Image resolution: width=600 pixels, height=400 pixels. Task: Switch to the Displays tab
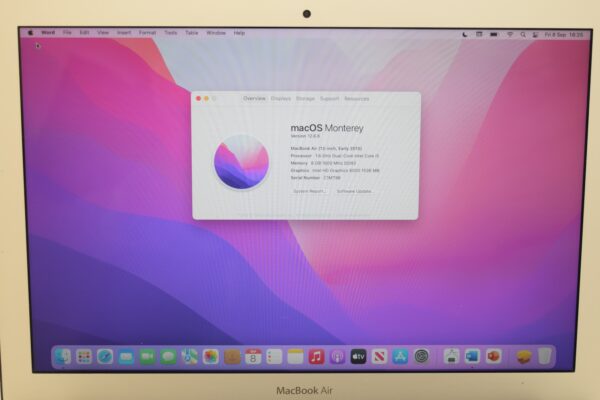point(280,99)
